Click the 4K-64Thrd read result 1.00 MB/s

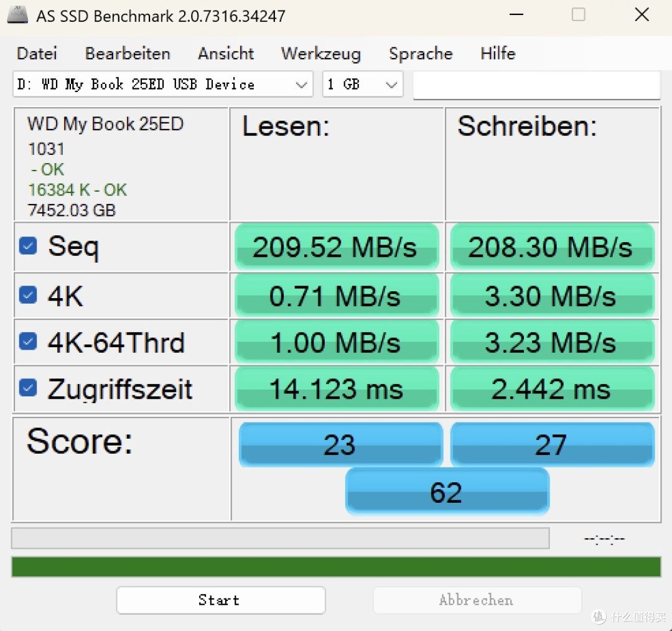click(x=337, y=342)
